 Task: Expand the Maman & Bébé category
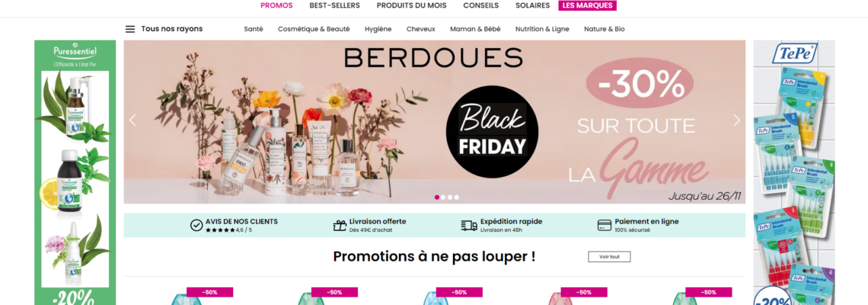click(x=475, y=29)
